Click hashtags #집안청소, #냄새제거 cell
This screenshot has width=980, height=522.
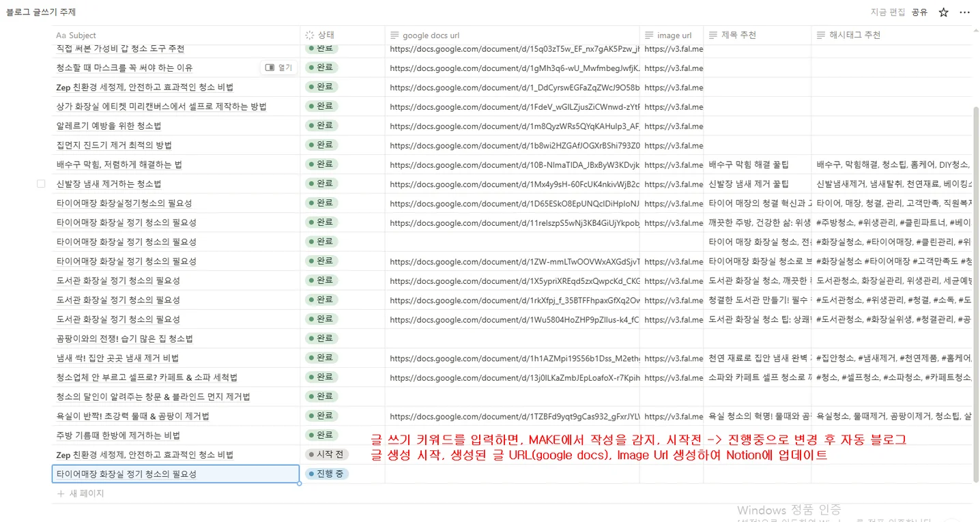click(893, 358)
